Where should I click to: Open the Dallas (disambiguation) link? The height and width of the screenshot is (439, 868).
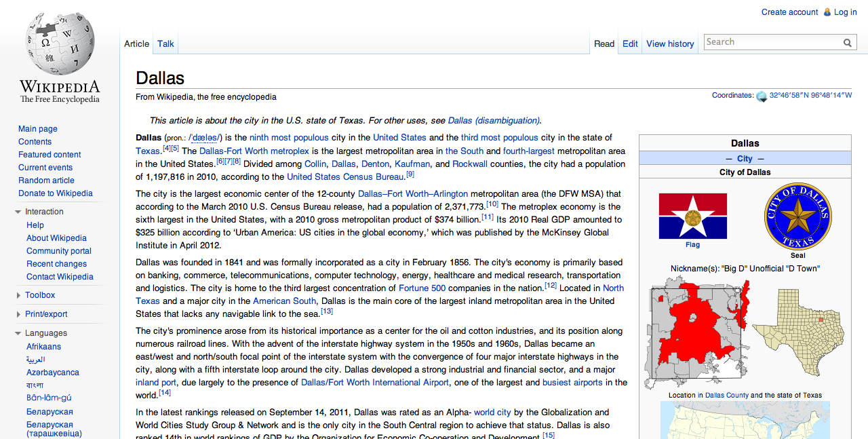(x=494, y=121)
